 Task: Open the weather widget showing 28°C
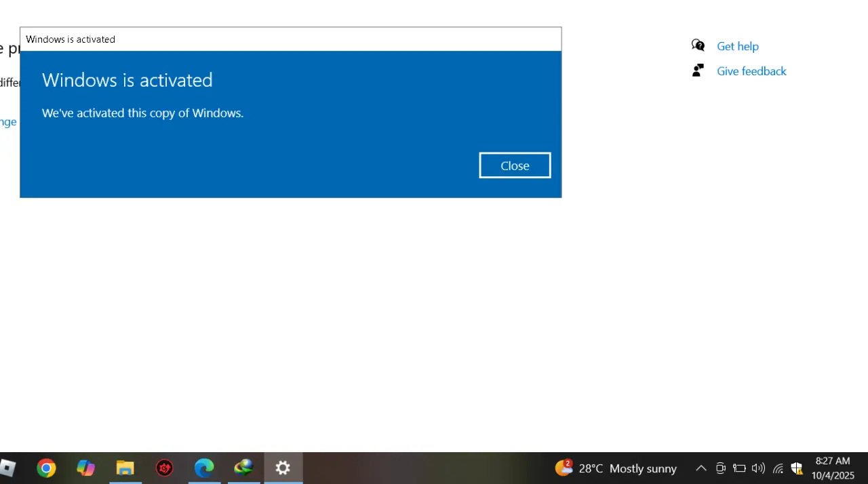click(x=616, y=468)
